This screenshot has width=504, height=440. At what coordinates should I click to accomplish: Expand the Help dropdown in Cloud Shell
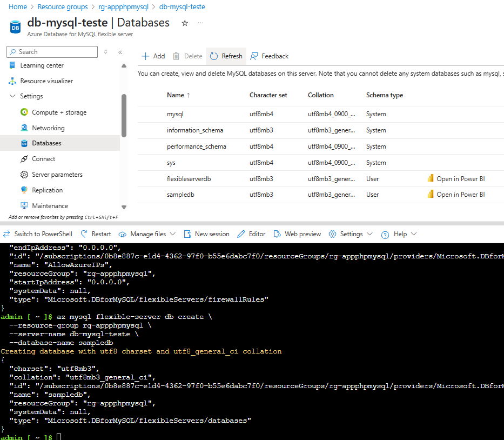(399, 234)
